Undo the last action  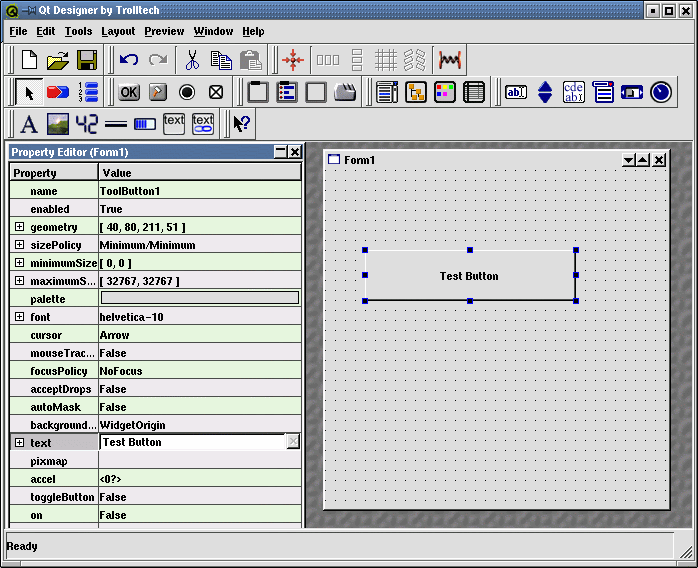click(x=129, y=60)
